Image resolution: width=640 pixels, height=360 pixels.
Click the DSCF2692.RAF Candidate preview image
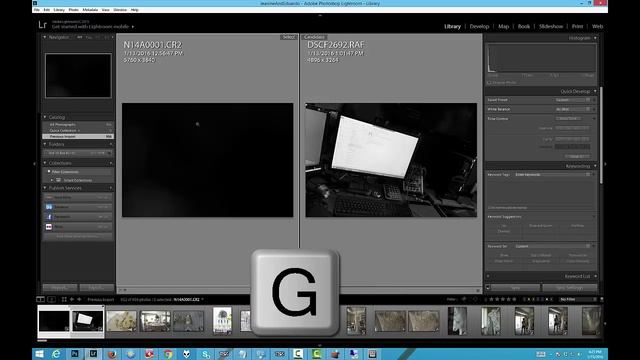pos(391,160)
